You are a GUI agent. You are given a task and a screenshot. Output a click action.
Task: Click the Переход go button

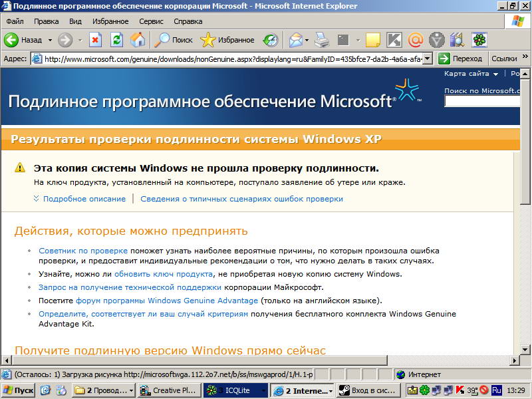[x=460, y=59]
